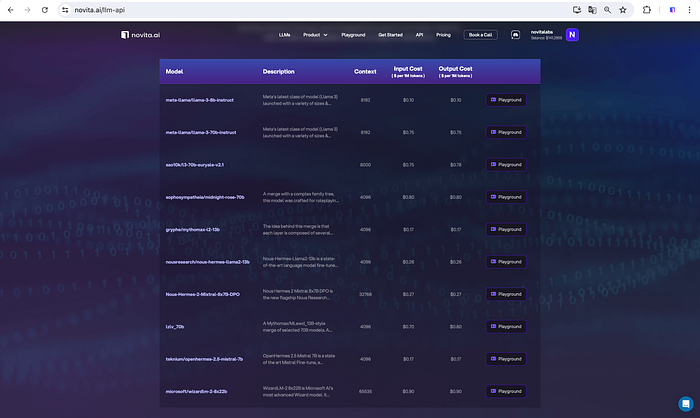Open the browser extensions puzzle icon
700x418 pixels.
[646, 10]
